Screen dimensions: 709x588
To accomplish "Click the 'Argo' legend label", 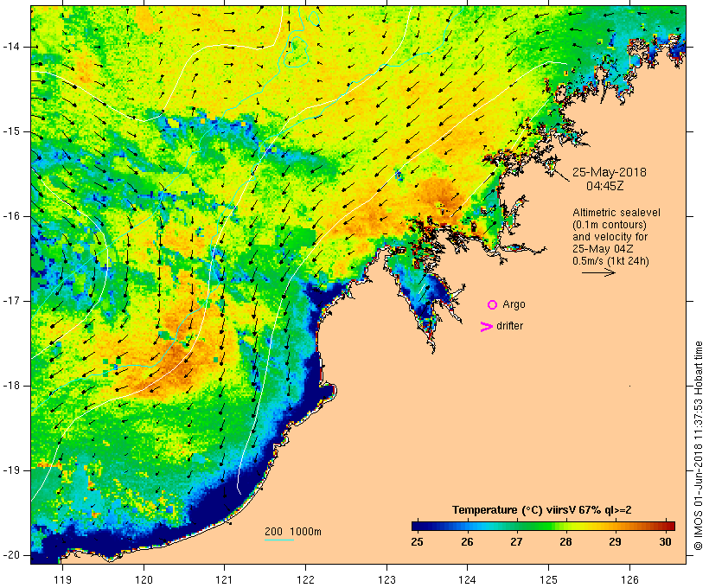I will pos(514,304).
